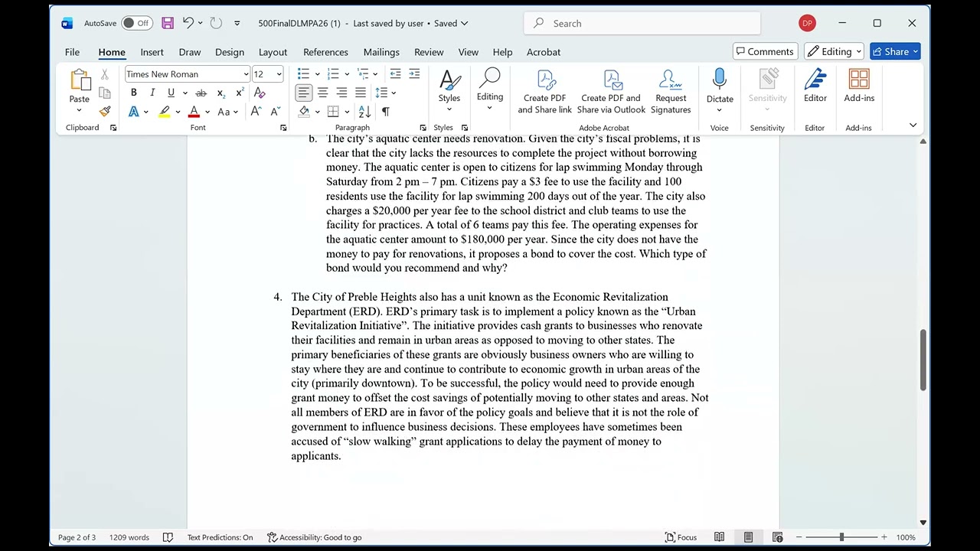Click the vertical scrollbar thumb

click(x=923, y=360)
